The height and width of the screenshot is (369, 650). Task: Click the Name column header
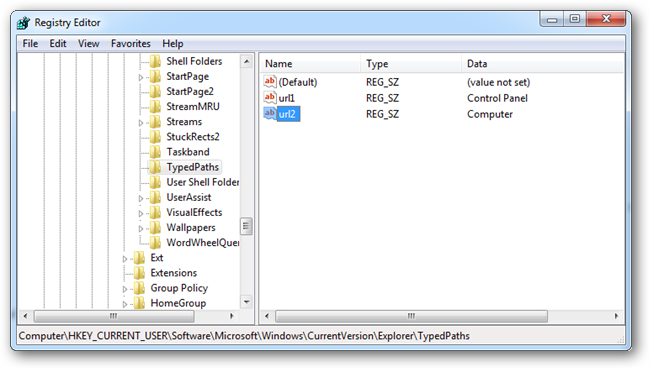click(x=310, y=64)
